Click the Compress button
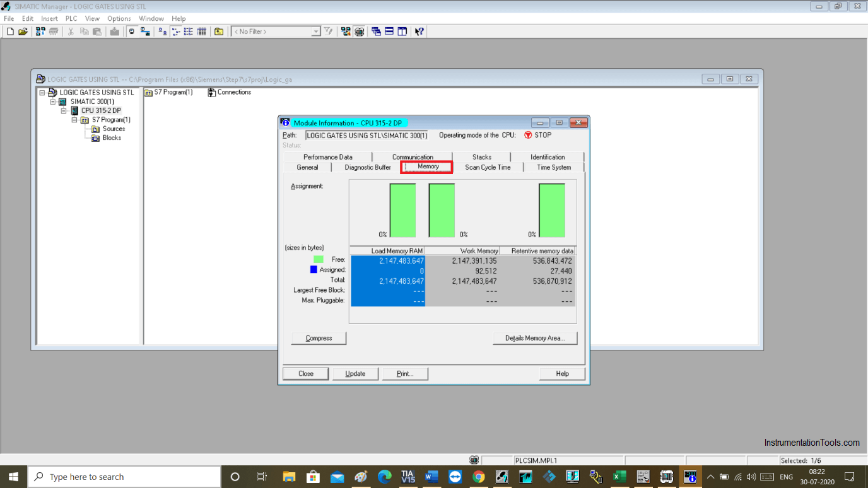The image size is (868, 488). click(x=319, y=338)
